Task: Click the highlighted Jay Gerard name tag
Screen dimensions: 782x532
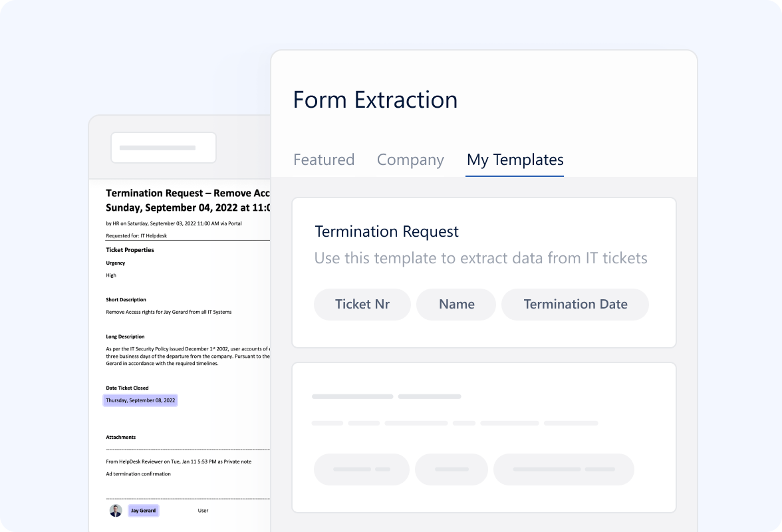Action: tap(143, 511)
